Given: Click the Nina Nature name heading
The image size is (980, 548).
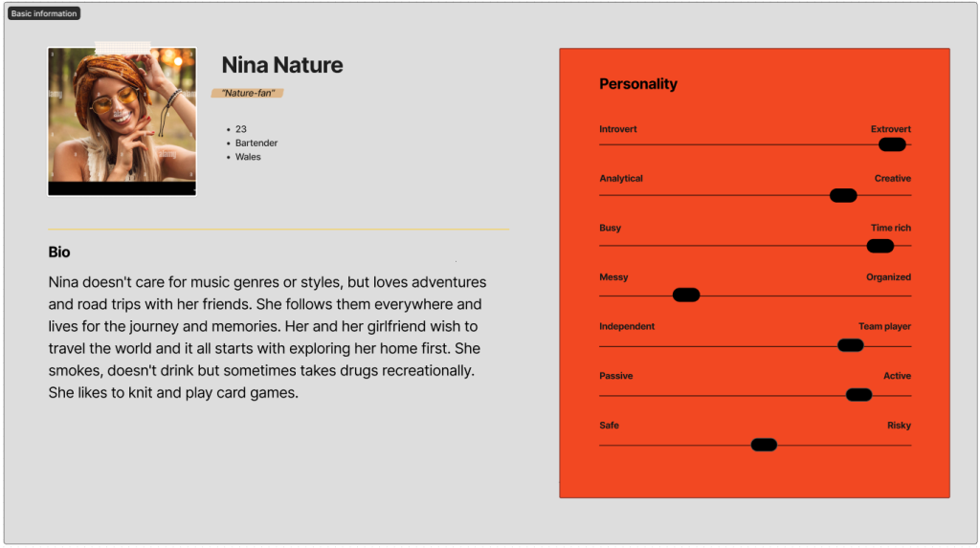Looking at the screenshot, I should pos(282,65).
